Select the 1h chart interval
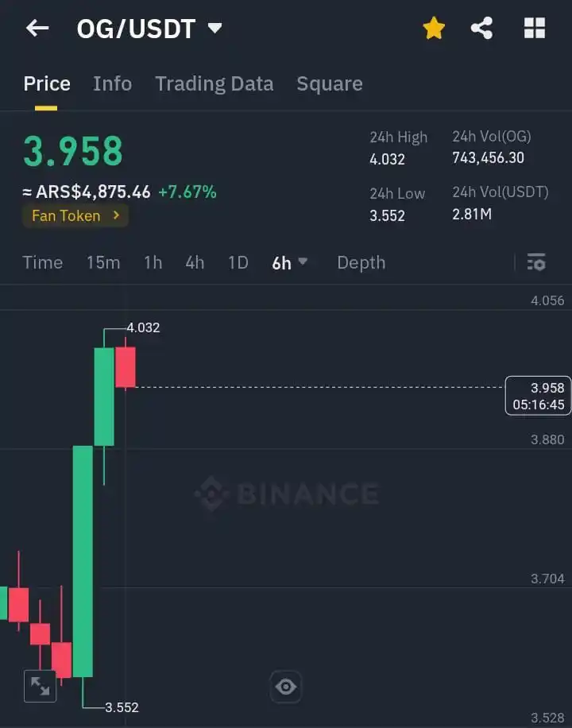The height and width of the screenshot is (728, 572). [x=153, y=263]
